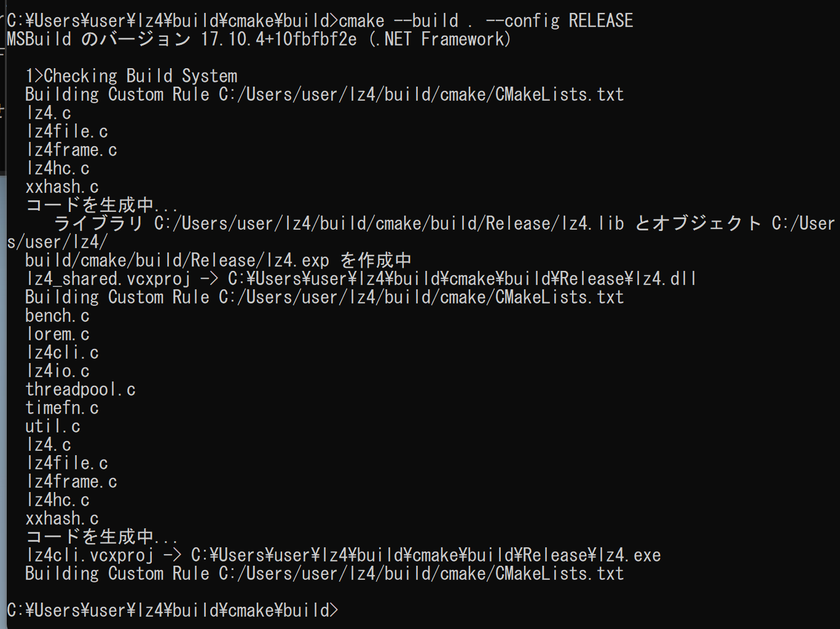840x629 pixels.
Task: Click the first lz4file.c output line
Action: click(x=67, y=131)
